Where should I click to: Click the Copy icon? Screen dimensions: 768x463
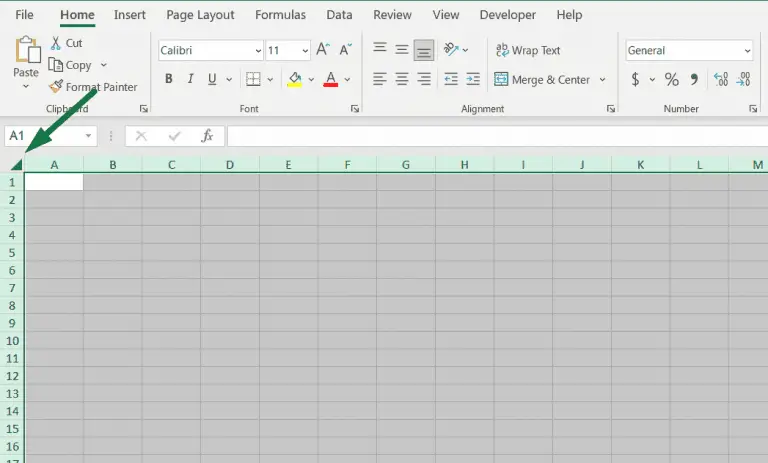point(55,65)
